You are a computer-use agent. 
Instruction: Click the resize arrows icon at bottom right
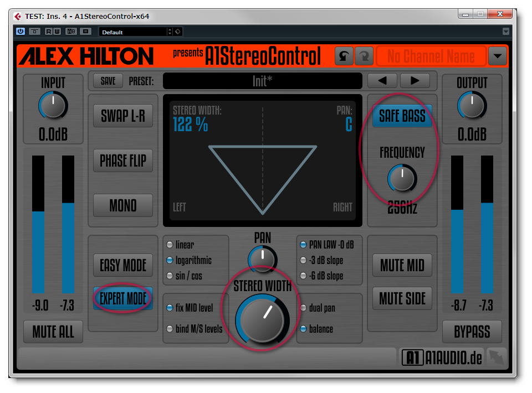496,358
